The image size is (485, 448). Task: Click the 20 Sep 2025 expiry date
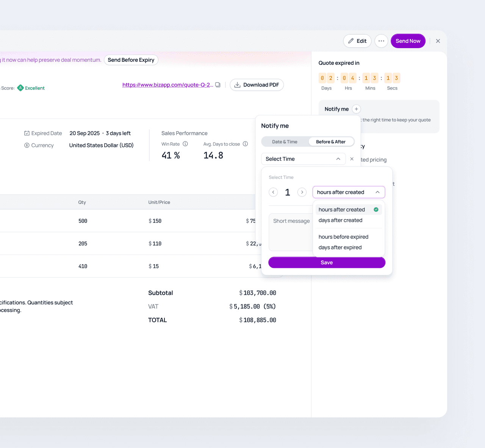[84, 133]
